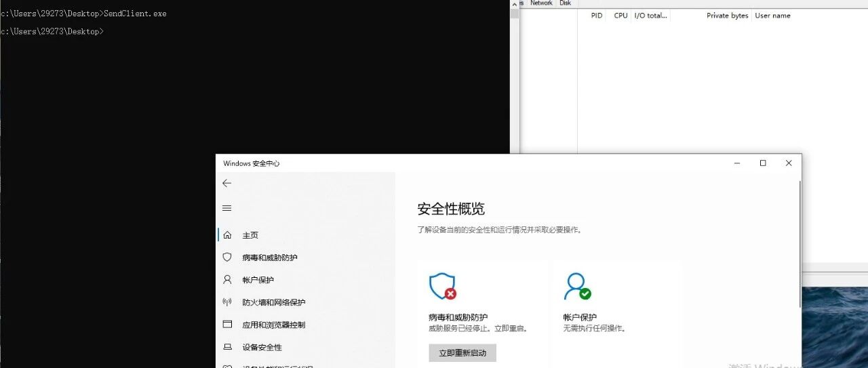The image size is (868, 368).
Task: Open the hamburger menu in Windows 安全中心
Action: pos(226,208)
